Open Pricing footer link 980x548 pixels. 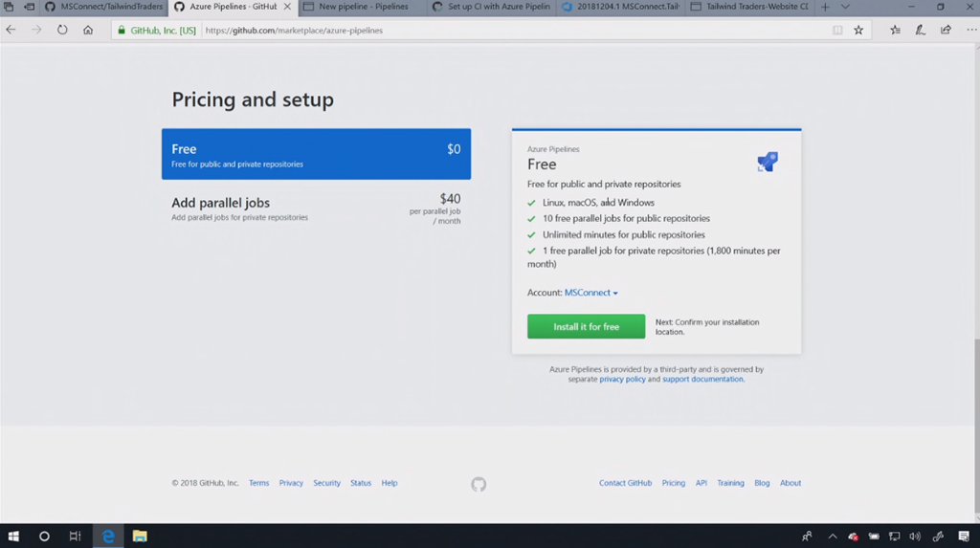pyautogui.click(x=673, y=483)
